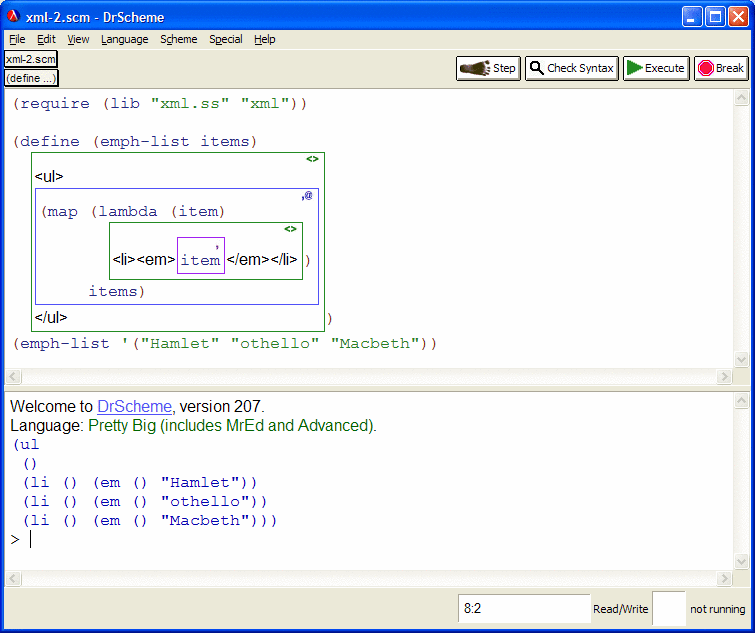Follow the DrScheme link in the interactions pane

(134, 406)
